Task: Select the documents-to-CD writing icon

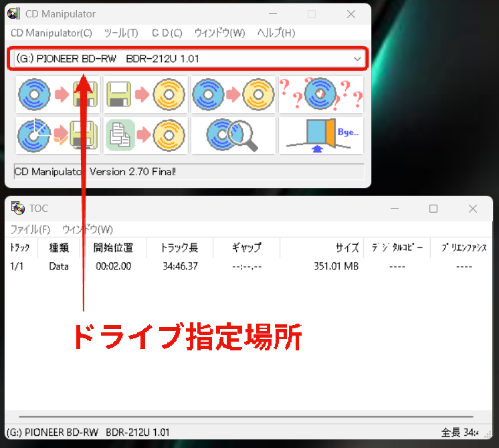Action: 145,136
